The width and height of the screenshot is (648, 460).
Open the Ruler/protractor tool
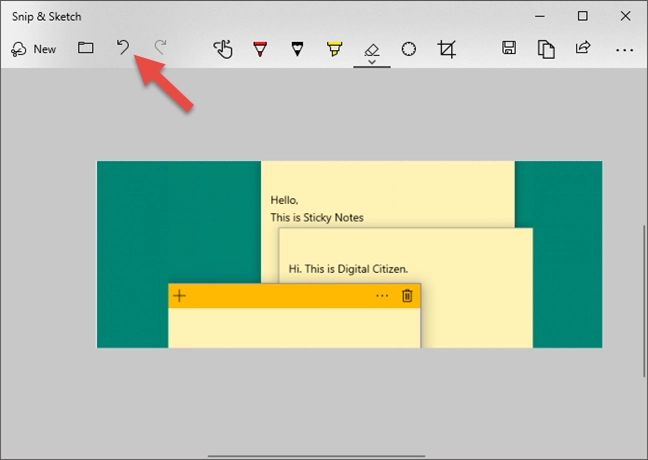(x=409, y=49)
